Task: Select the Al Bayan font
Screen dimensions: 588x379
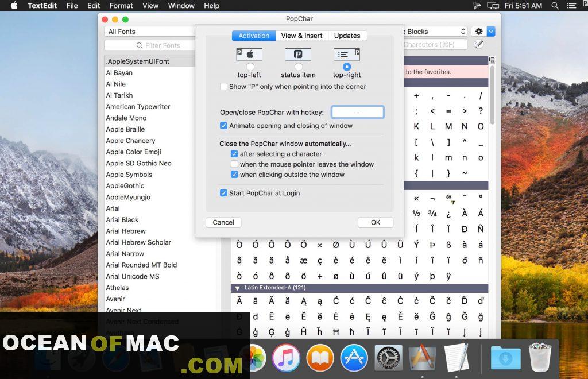Action: [x=119, y=73]
